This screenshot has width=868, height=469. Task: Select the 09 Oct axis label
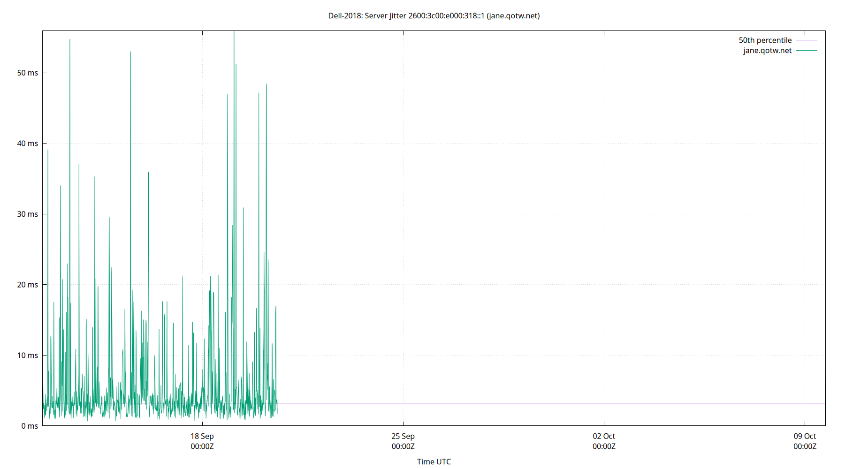[x=804, y=436]
